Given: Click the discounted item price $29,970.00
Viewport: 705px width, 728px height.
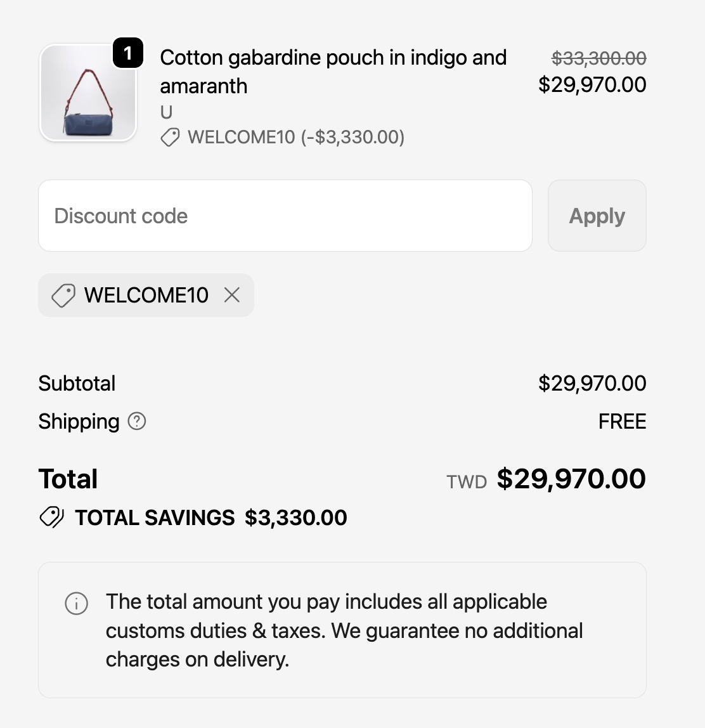Looking at the screenshot, I should (x=592, y=84).
